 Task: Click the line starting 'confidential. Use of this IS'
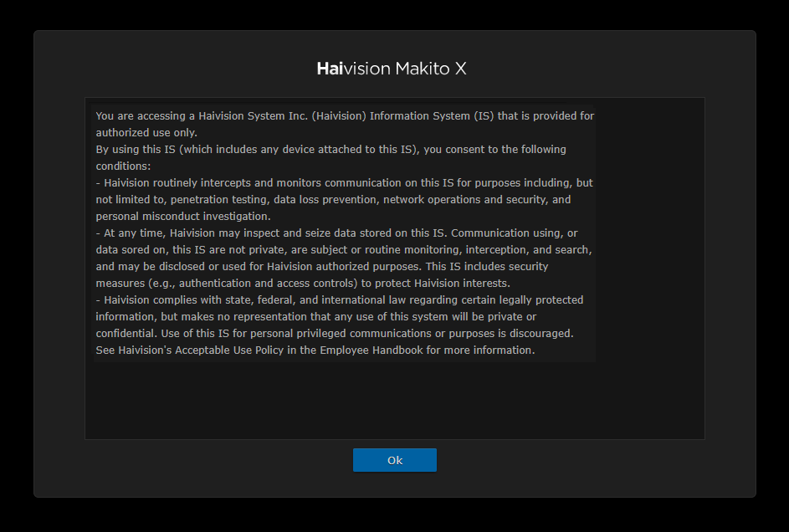point(335,333)
